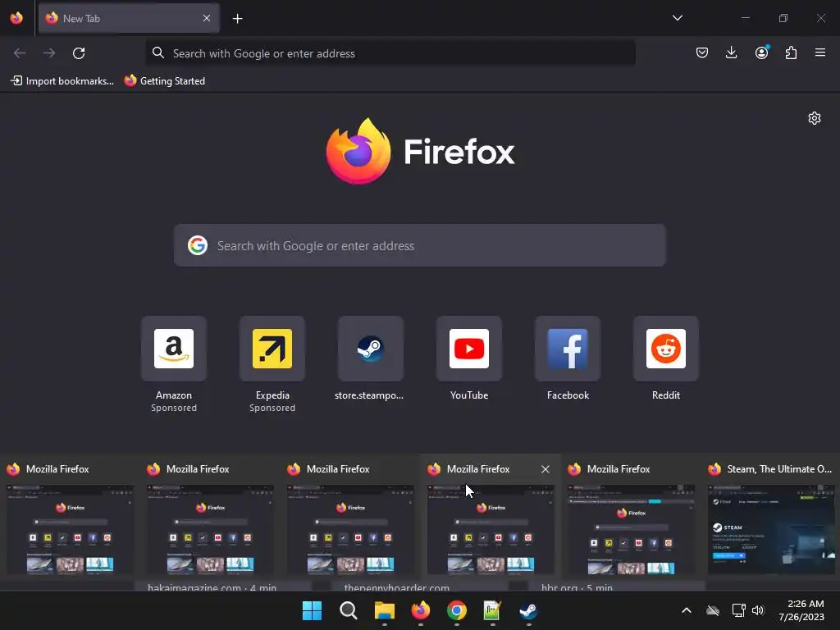Open the Windows Start menu
The image size is (840, 630).
(312, 610)
